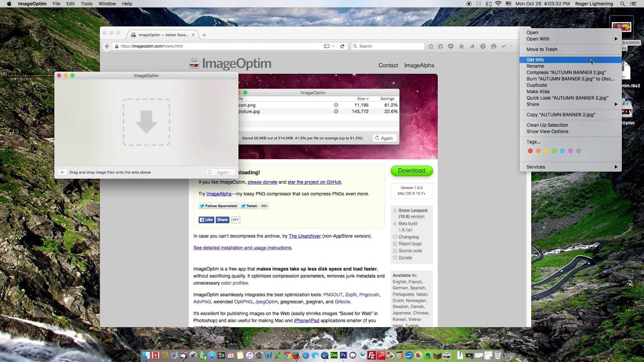The height and width of the screenshot is (362, 644).
Task: Click the green Download button
Action: point(412,170)
